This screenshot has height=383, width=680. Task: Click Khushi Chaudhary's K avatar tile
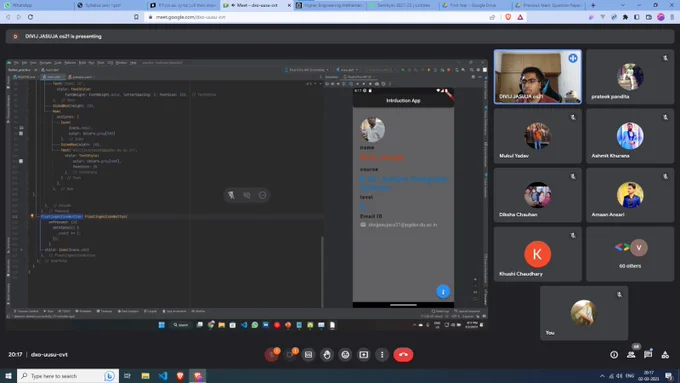[x=538, y=254]
